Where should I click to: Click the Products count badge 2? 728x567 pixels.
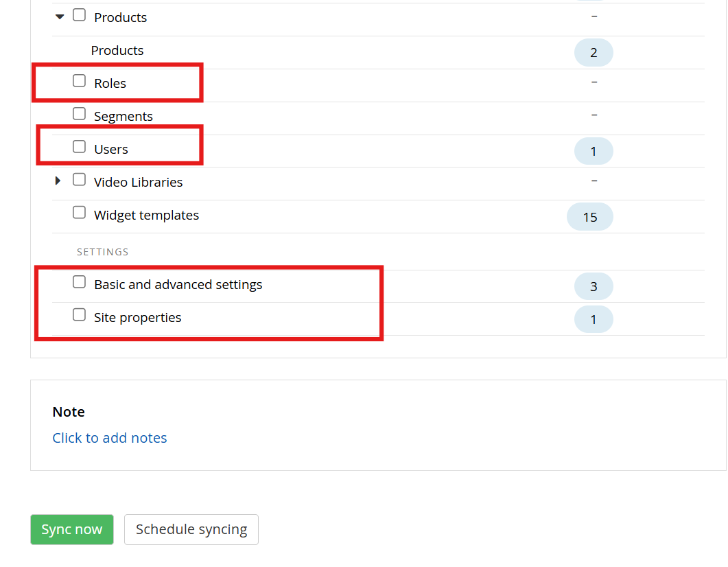coord(594,52)
